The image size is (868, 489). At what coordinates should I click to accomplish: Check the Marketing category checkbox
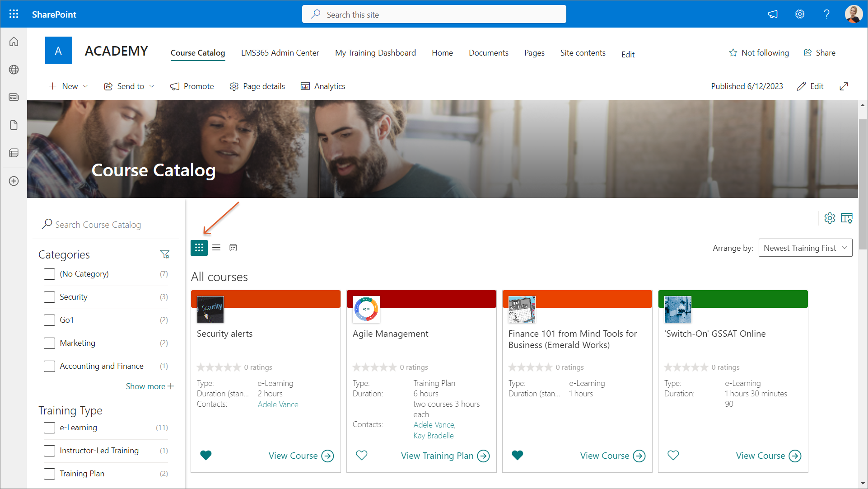point(49,343)
